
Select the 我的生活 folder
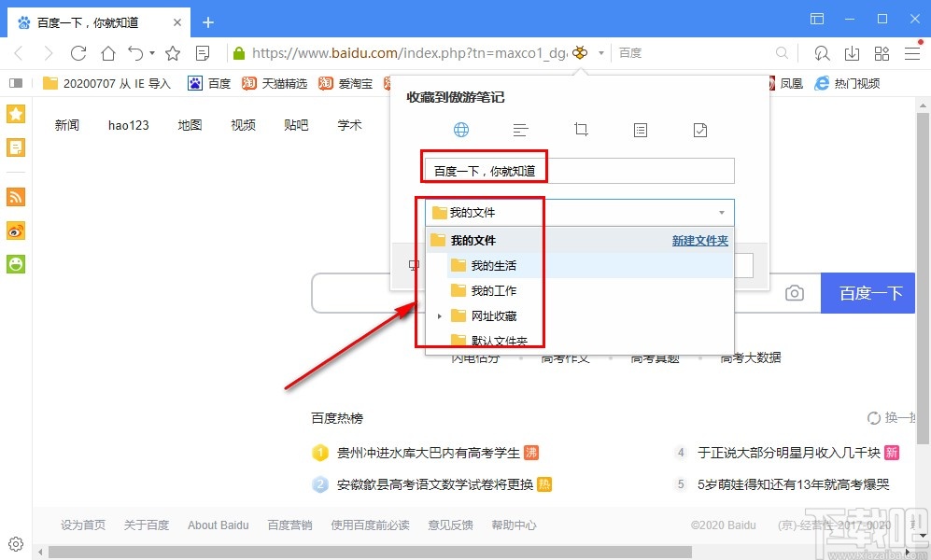(x=590, y=265)
